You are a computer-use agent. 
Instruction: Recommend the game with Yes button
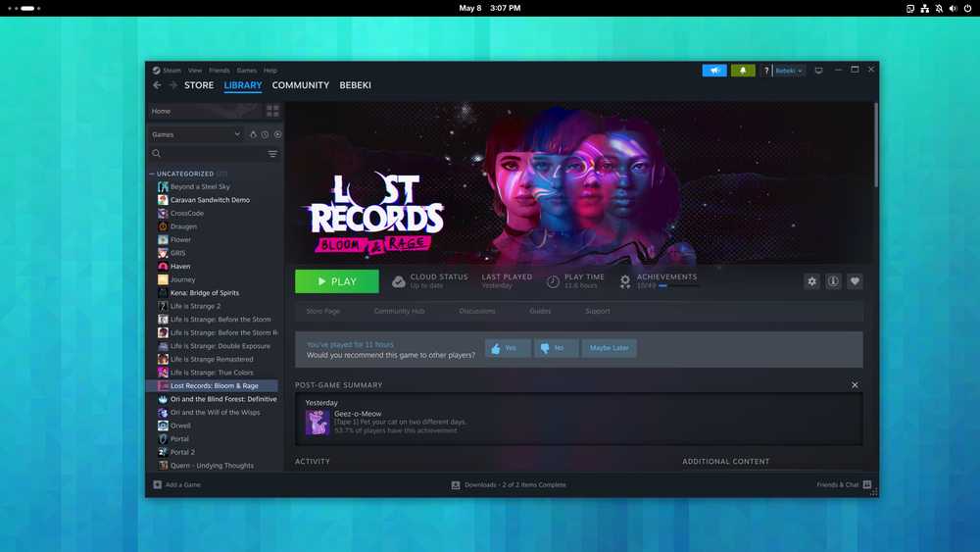[508, 348]
